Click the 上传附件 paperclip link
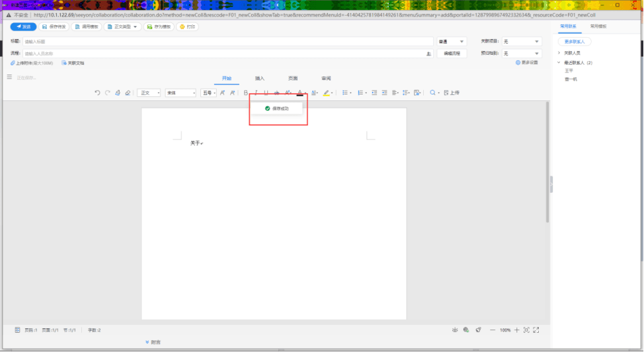 tap(32, 63)
